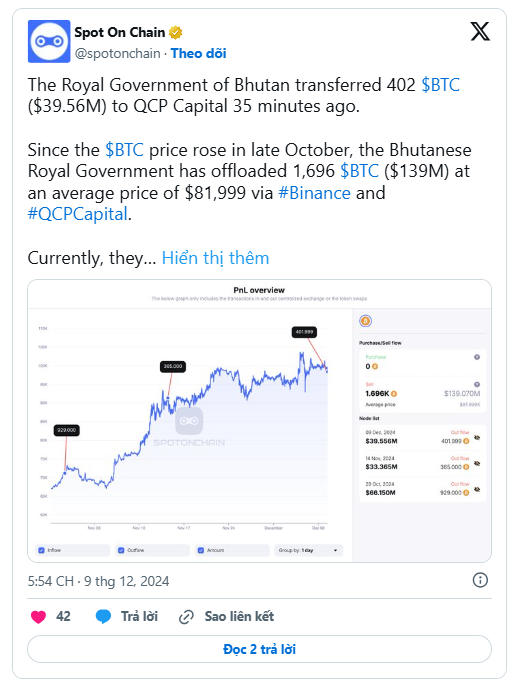Expand replies with Đọc 2 trả lời
Screen dimensions: 531x685
click(x=260, y=649)
